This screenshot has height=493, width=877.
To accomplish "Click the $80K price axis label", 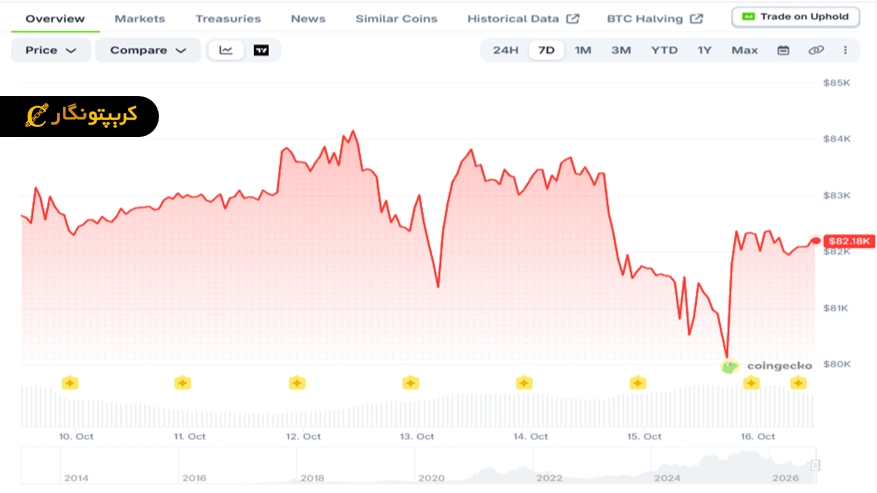I will [837, 364].
